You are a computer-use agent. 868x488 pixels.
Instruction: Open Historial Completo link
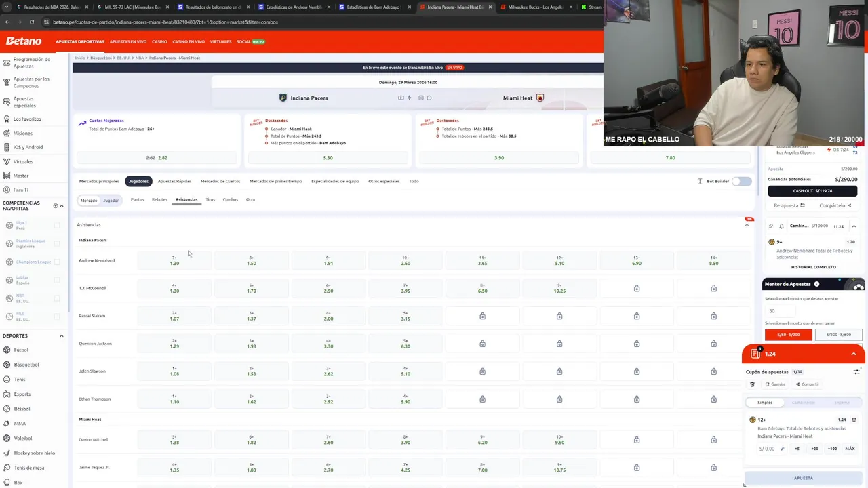tap(813, 267)
